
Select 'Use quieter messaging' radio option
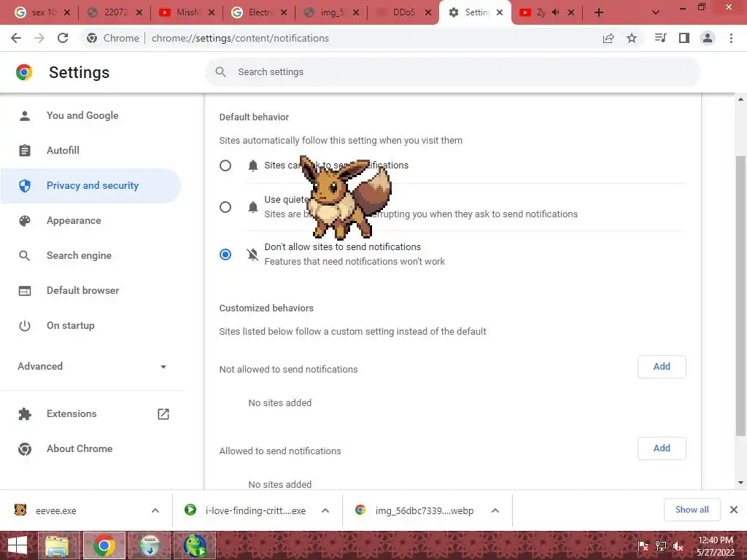(225, 206)
